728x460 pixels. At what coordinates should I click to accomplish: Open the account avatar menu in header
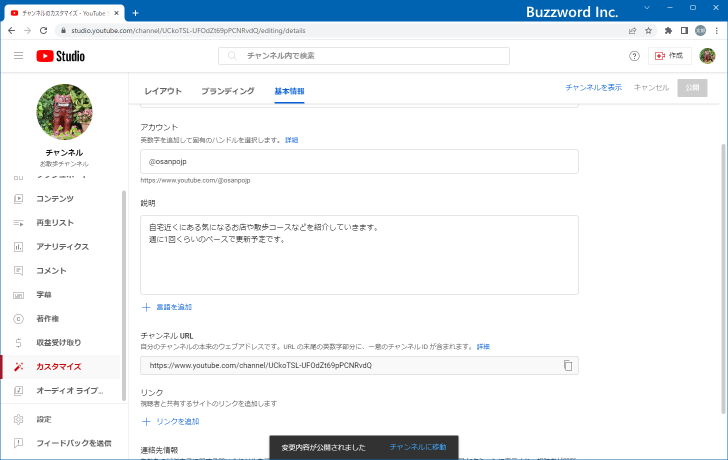click(x=707, y=56)
